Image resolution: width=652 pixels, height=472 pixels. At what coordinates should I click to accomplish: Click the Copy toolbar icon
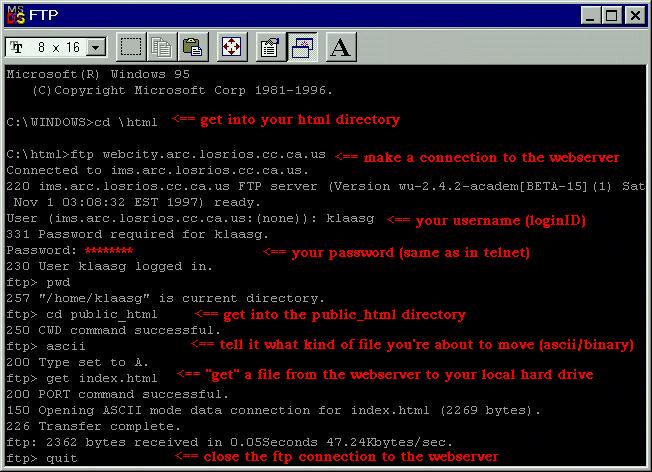pos(162,47)
